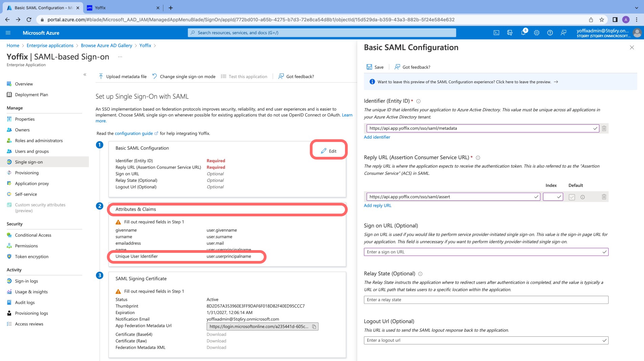The height and width of the screenshot is (361, 644).
Task: Click Save in Basic SAML Configuration
Action: [x=375, y=67]
